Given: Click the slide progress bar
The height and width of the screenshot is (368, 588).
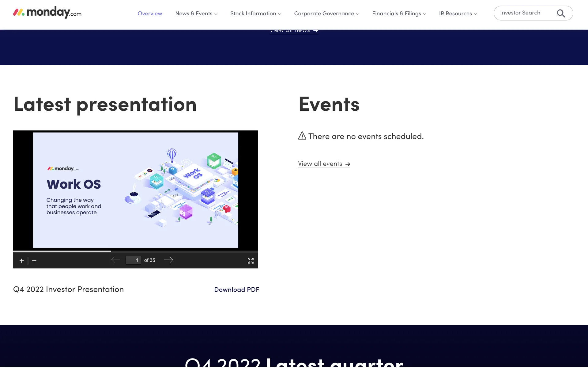Looking at the screenshot, I should (135, 251).
